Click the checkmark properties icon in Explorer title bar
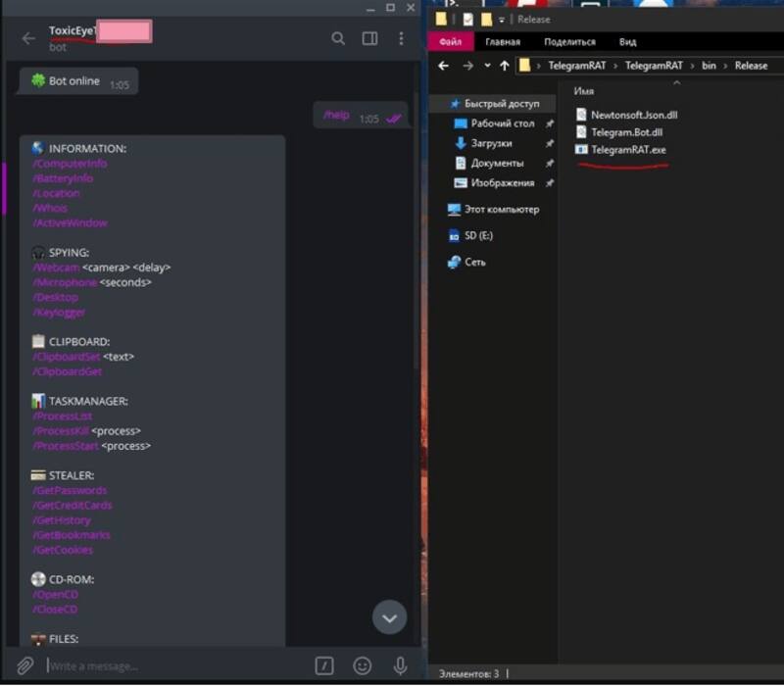This screenshot has height=686, width=784. [x=466, y=19]
